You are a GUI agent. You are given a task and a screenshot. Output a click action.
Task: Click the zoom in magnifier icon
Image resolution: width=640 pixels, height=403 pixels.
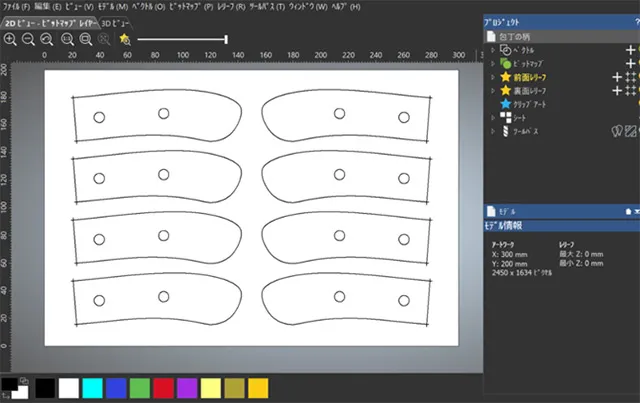10,39
